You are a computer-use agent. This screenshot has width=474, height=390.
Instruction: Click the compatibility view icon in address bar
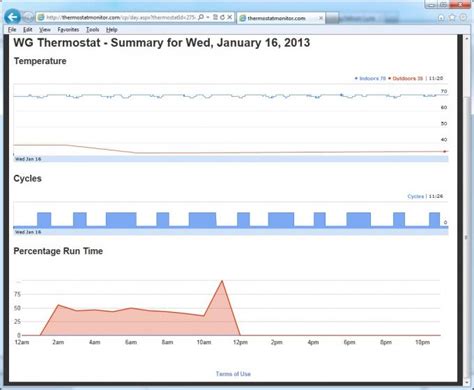coord(215,17)
